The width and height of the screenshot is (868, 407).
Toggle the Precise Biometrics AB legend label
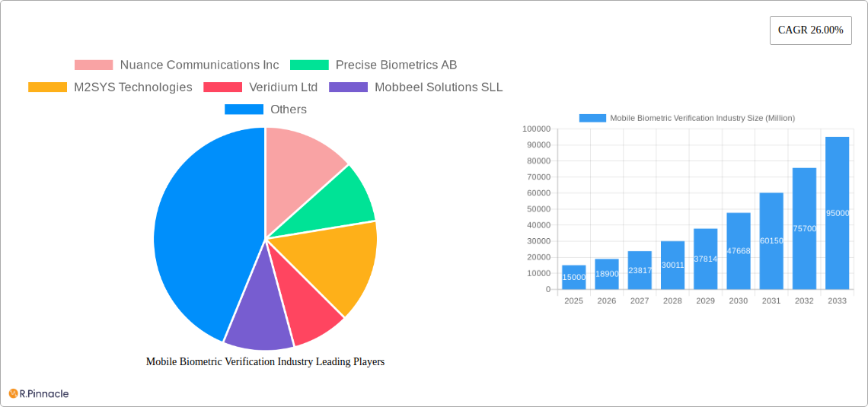point(397,65)
